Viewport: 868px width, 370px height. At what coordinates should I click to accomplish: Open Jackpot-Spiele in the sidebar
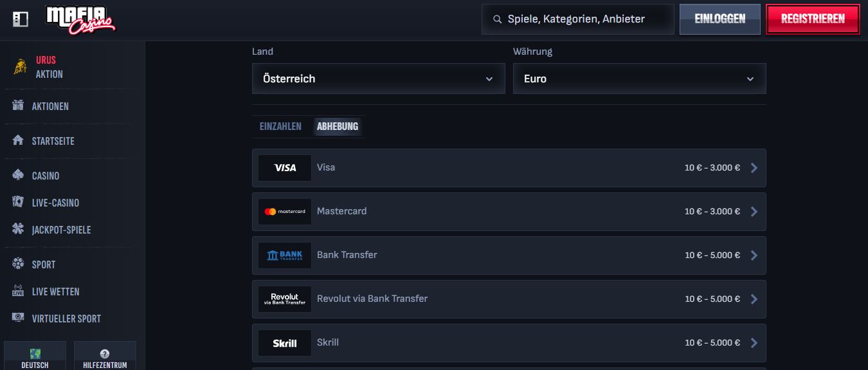(62, 230)
